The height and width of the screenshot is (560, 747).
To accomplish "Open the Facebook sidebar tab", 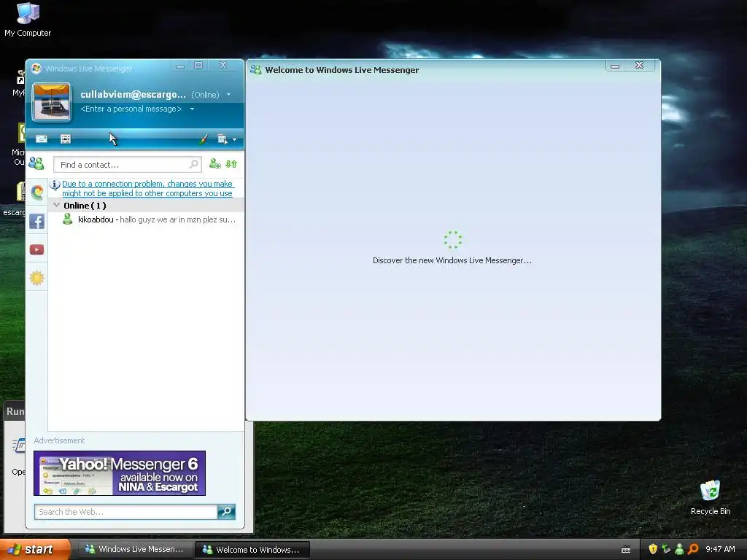I will [36, 221].
